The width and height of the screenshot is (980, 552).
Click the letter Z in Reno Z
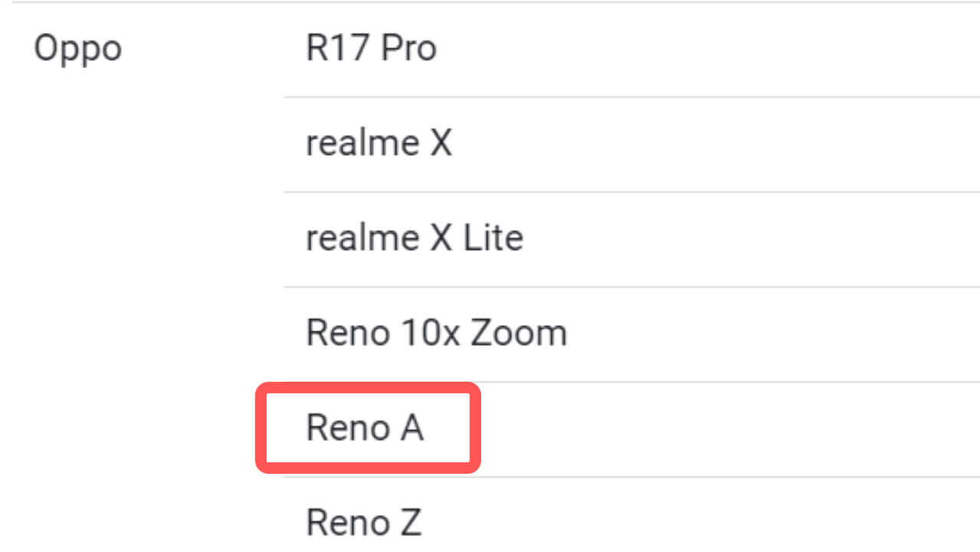pyautogui.click(x=411, y=523)
